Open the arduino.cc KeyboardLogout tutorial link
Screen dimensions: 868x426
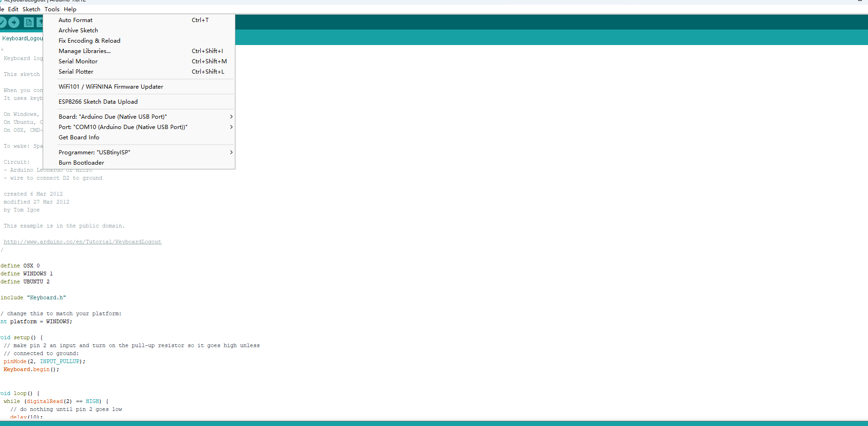tap(83, 242)
